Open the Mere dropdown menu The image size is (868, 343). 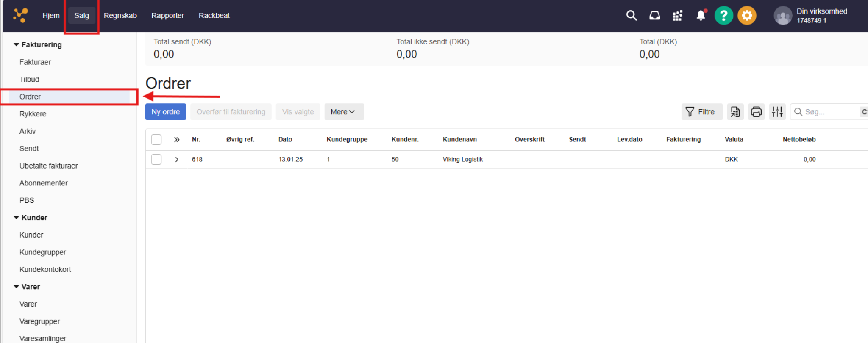point(344,112)
